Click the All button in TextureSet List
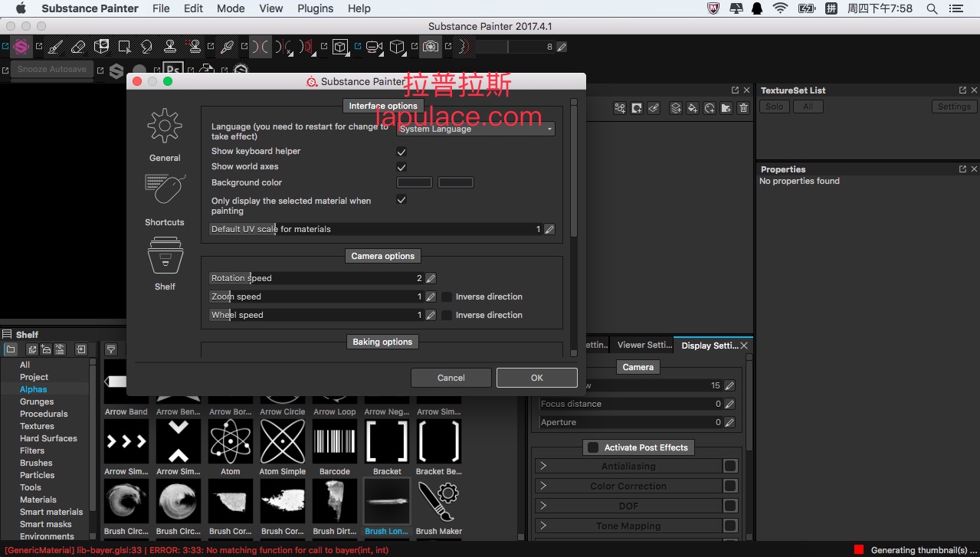 pyautogui.click(x=808, y=106)
